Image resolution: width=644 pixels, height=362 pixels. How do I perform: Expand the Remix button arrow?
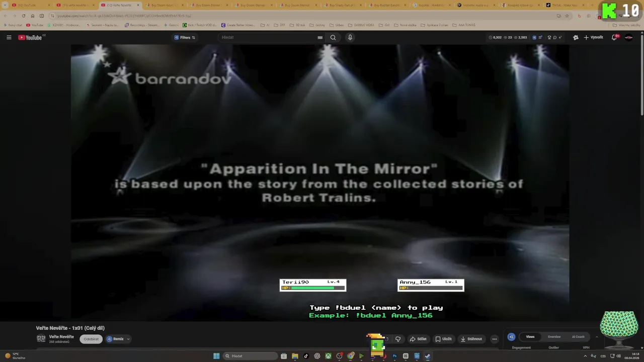point(128,339)
